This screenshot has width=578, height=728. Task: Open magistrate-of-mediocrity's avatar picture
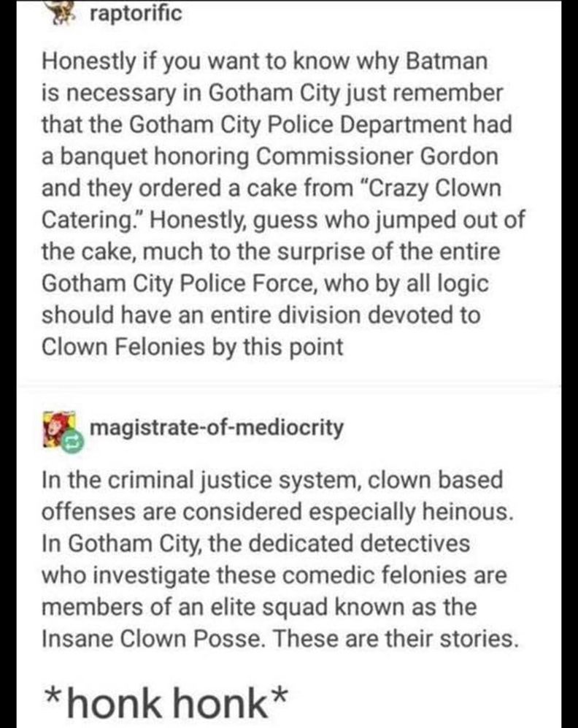point(59,429)
